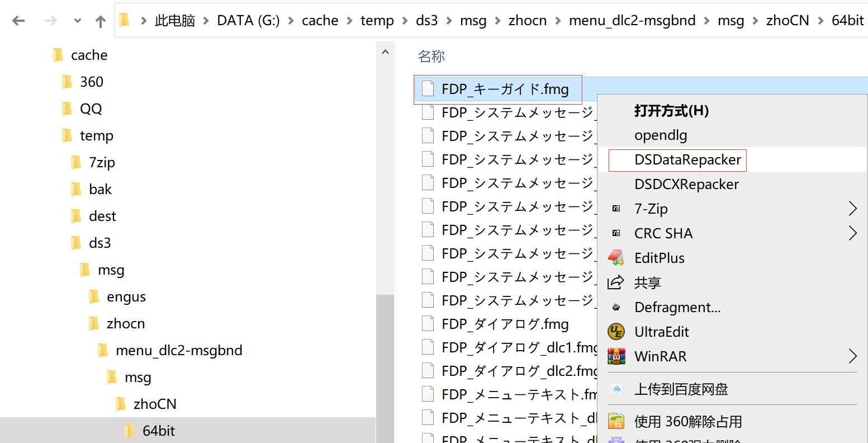Image resolution: width=868 pixels, height=443 pixels.
Task: Click the WinRAR icon in context menu
Action: coord(616,356)
